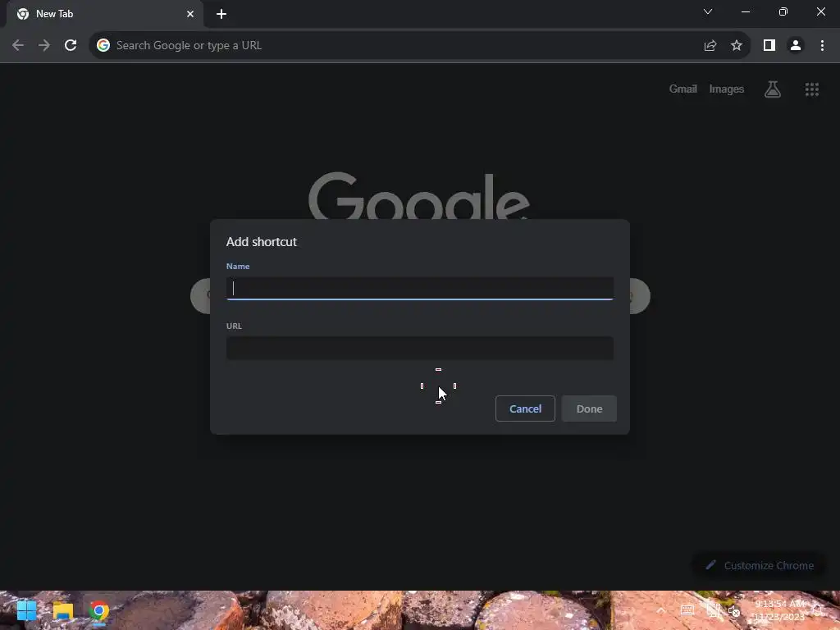Viewport: 840px width, 630px height.
Task: Open Search Labs flask icon
Action: [773, 89]
